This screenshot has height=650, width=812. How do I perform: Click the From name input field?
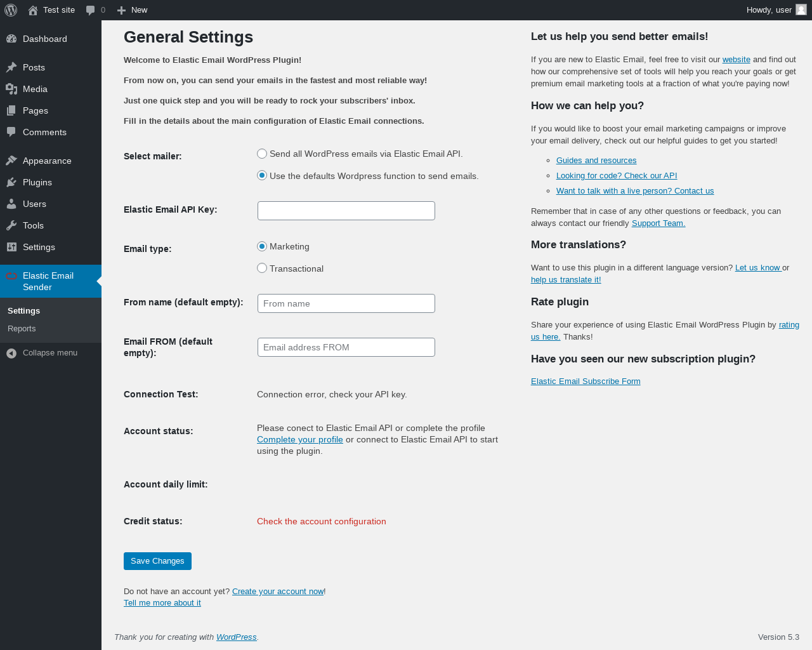346,303
